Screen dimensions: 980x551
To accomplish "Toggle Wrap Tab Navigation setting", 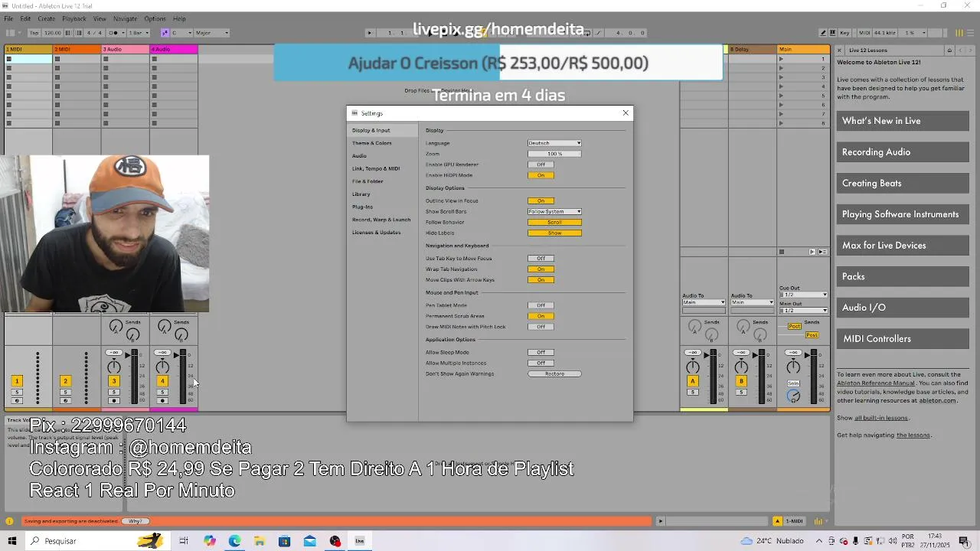I will click(x=541, y=269).
